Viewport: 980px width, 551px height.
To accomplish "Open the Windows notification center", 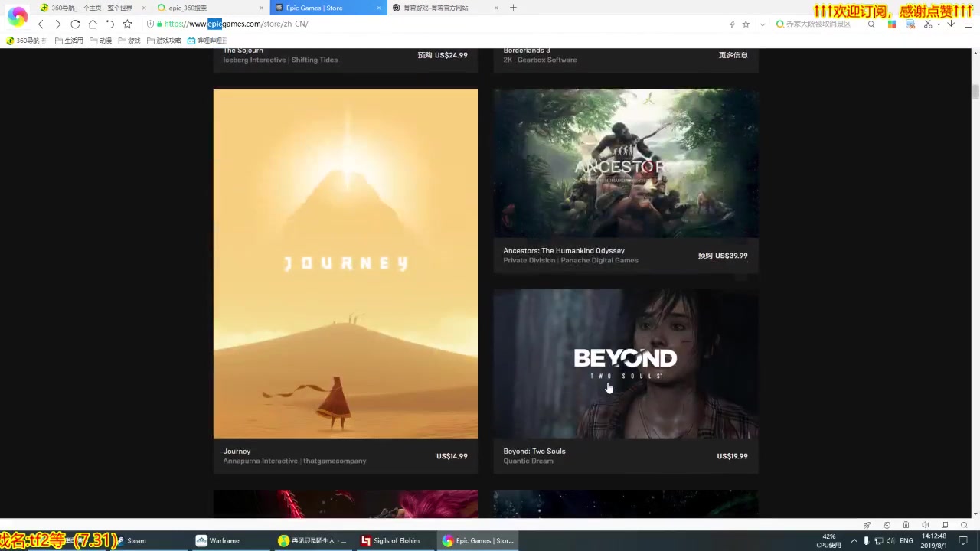I will (x=963, y=541).
